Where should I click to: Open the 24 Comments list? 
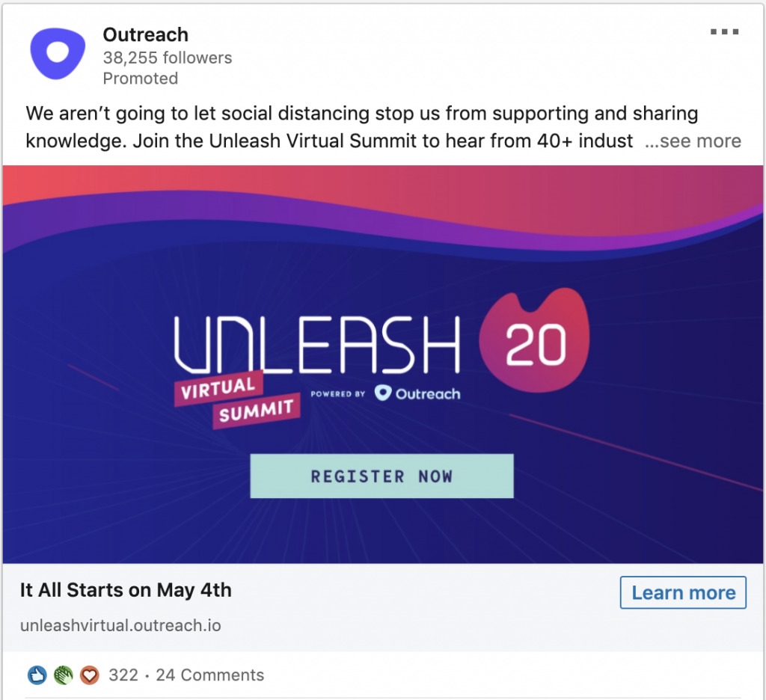pyautogui.click(x=209, y=674)
